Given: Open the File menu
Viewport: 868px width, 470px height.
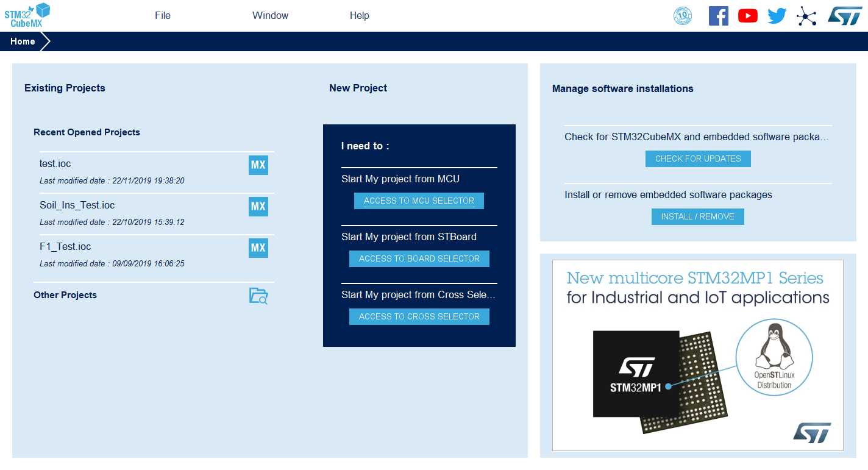Looking at the screenshot, I should (163, 16).
